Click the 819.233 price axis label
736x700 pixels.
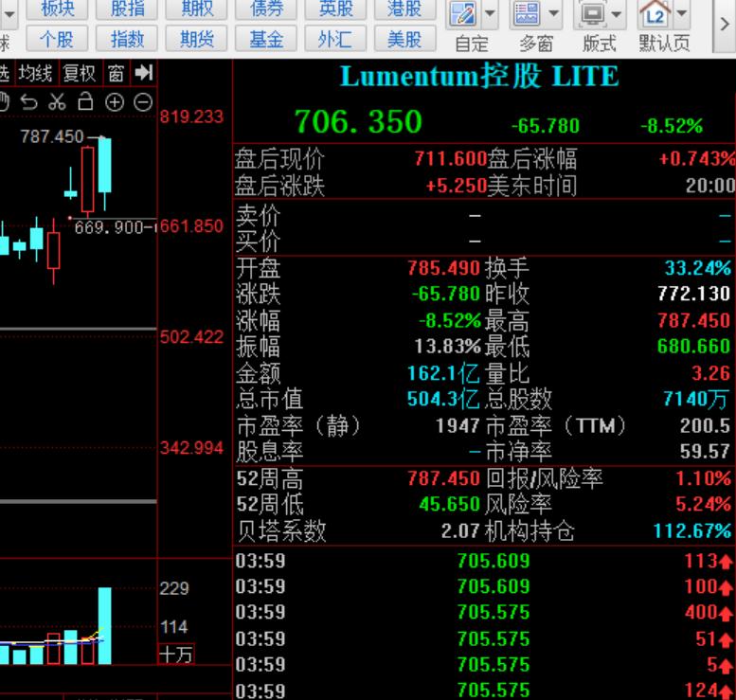pos(191,117)
